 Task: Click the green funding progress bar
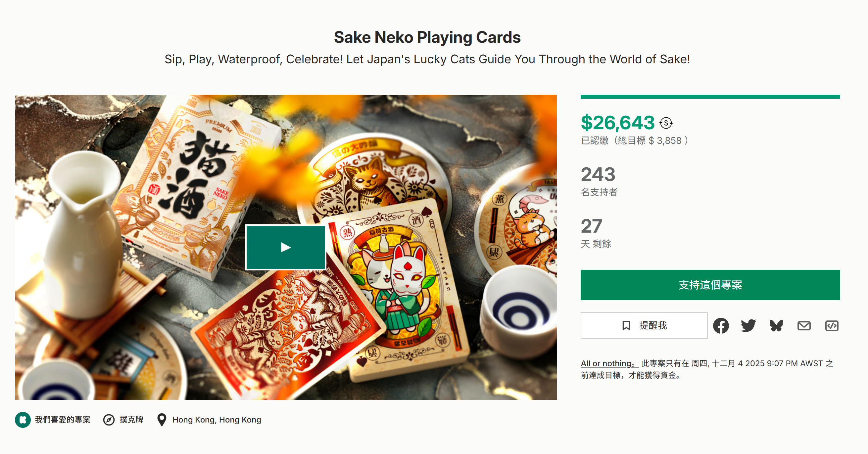(710, 97)
